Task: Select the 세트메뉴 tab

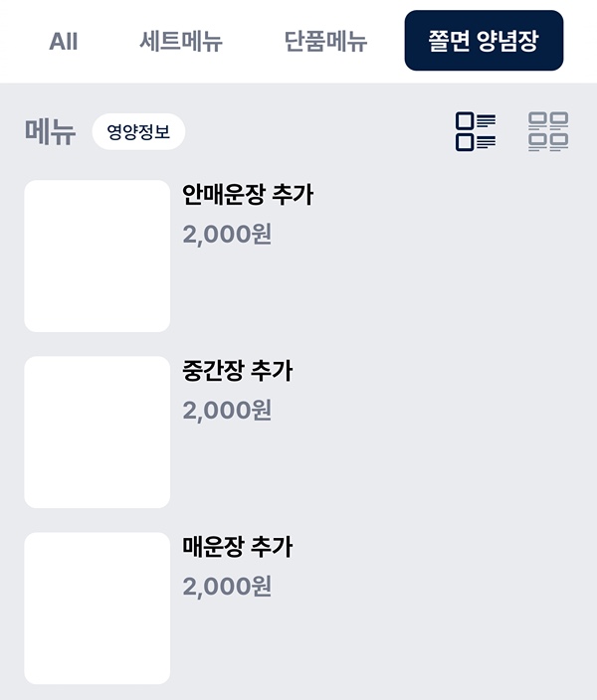Action: (181, 42)
